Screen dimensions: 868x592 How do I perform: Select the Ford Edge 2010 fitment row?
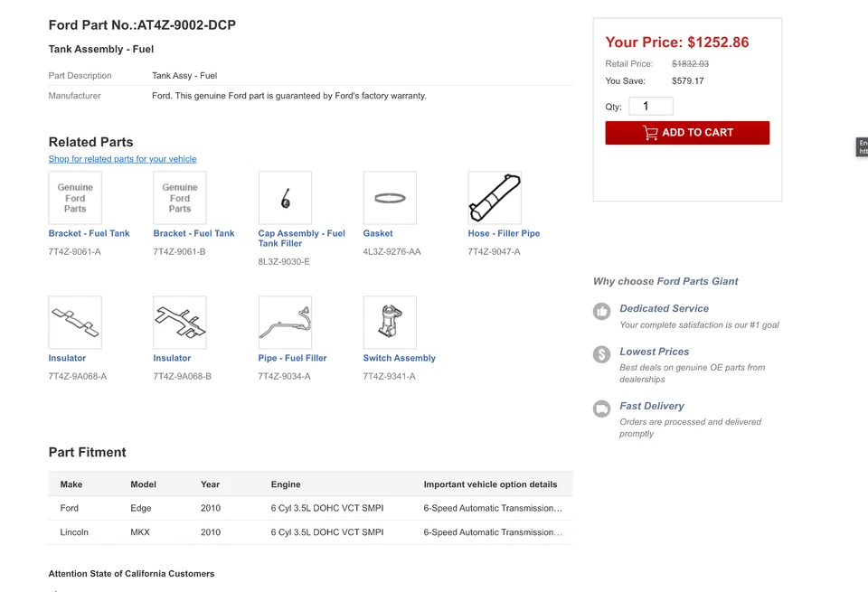pyautogui.click(x=310, y=508)
